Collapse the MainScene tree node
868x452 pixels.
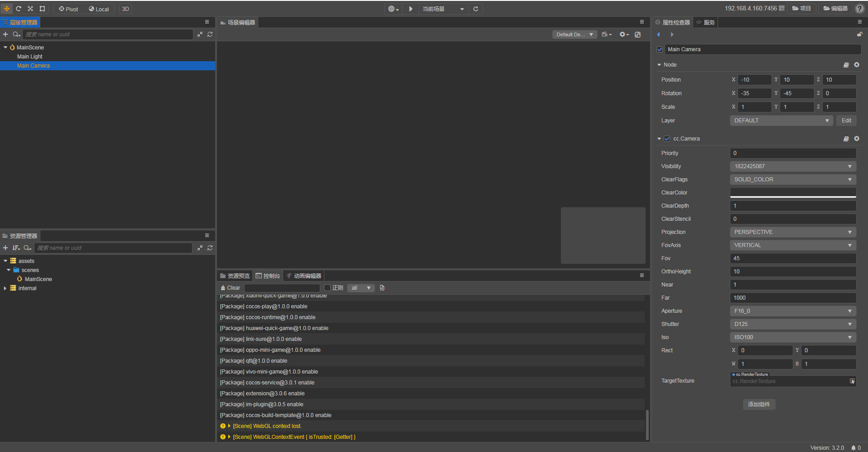pos(5,47)
